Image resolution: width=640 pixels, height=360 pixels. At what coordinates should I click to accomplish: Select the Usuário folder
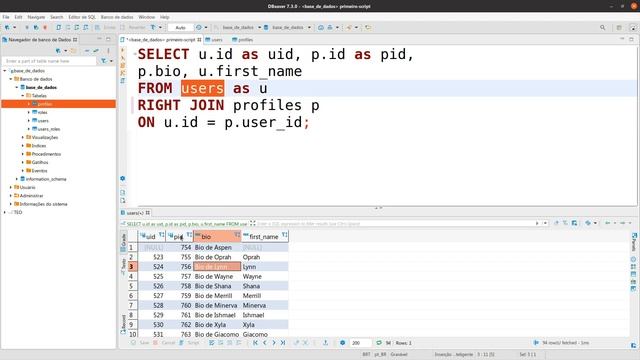[x=27, y=187]
